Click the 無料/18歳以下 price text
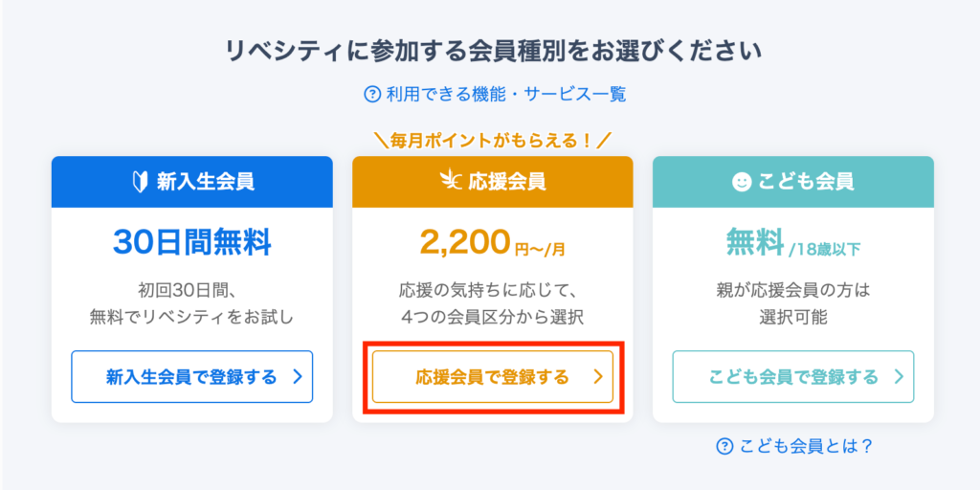 pyautogui.click(x=793, y=245)
